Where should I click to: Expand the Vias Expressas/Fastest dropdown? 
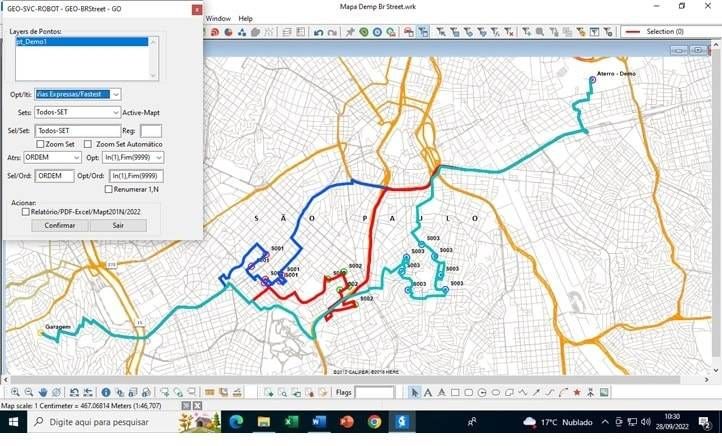[116, 94]
